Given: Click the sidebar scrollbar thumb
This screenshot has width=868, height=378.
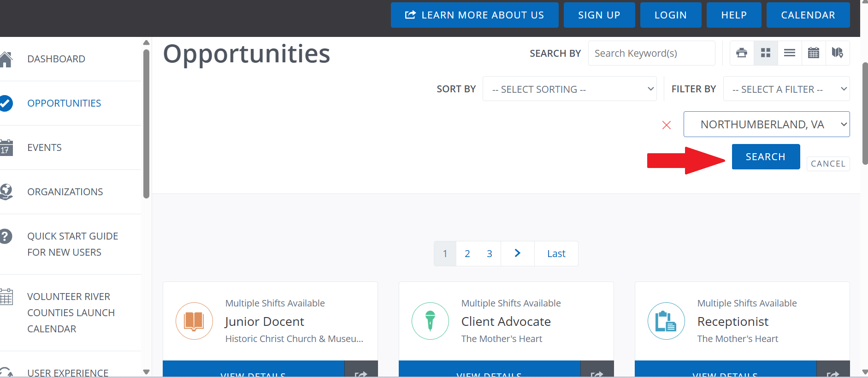Looking at the screenshot, I should click(146, 124).
